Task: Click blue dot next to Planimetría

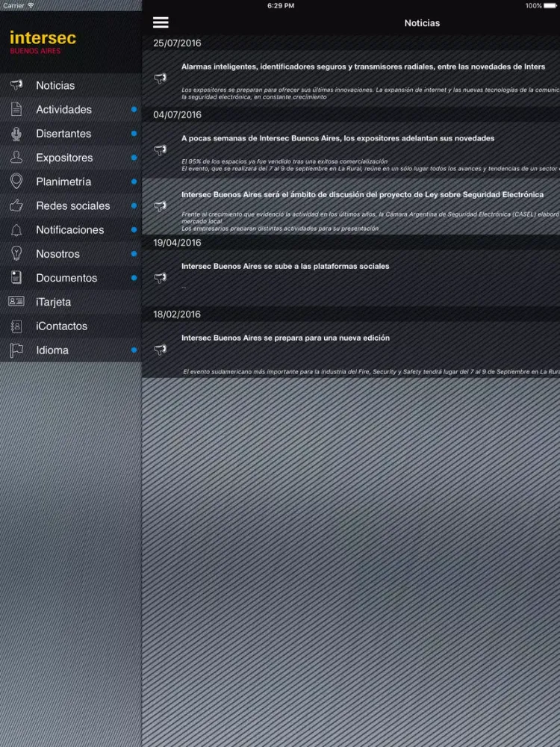Action: [x=134, y=182]
